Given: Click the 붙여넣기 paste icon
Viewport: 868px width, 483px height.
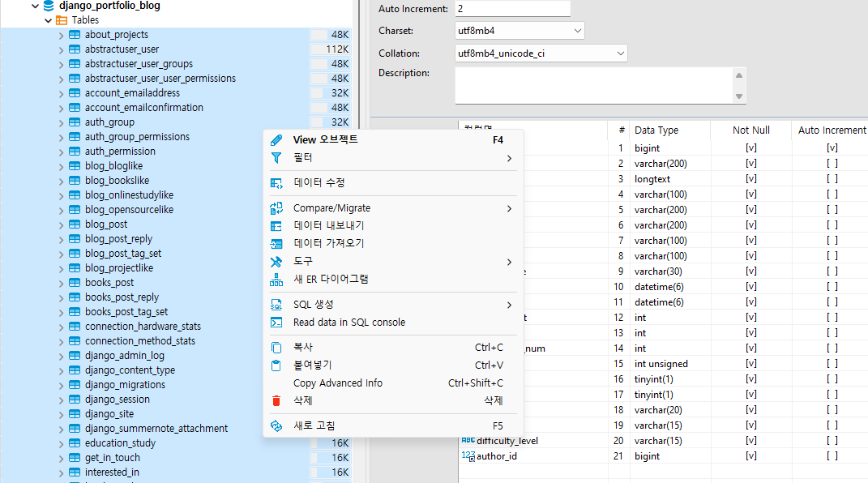Looking at the screenshot, I should coord(276,365).
